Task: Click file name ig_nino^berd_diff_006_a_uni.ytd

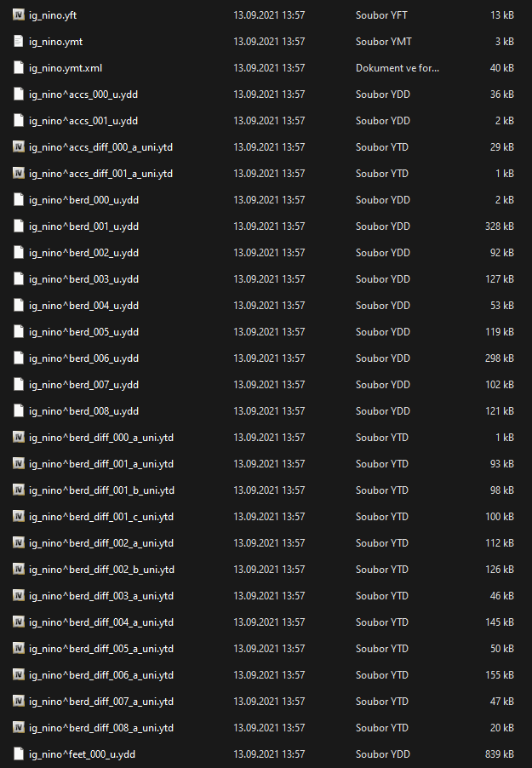Action: (x=101, y=675)
